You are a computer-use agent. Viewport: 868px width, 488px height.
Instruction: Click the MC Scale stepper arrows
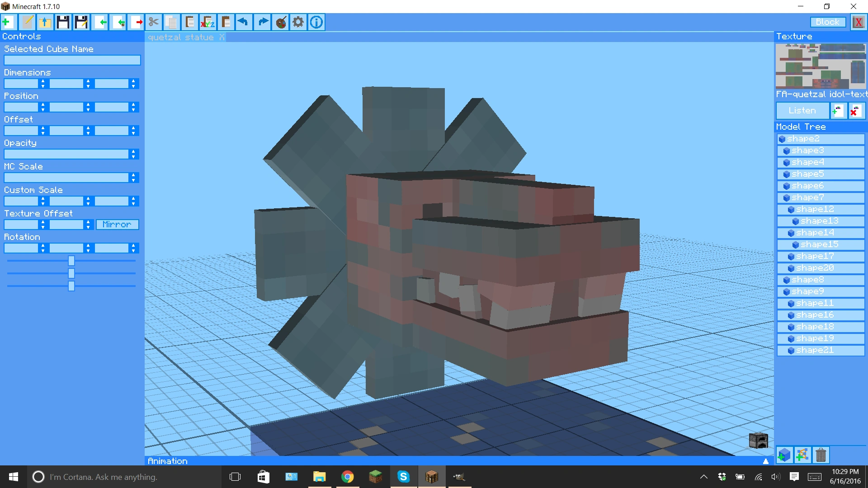coord(133,178)
